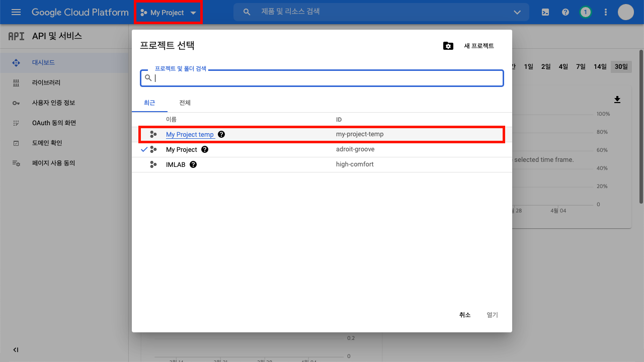
Task: Show help tooltip for IMLAB
Action: click(x=193, y=164)
